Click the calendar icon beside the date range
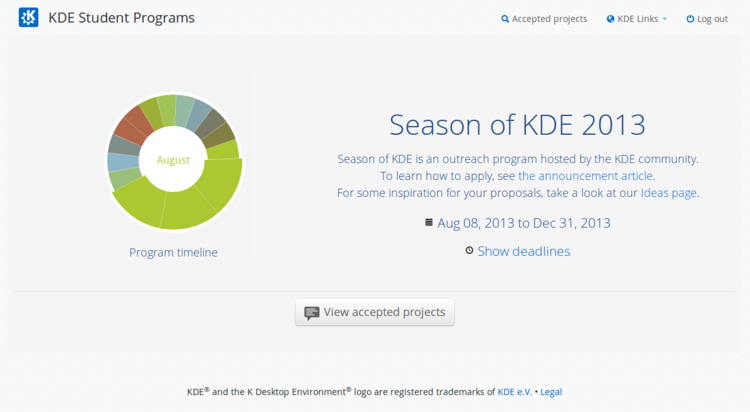This screenshot has width=750, height=412. (x=429, y=222)
